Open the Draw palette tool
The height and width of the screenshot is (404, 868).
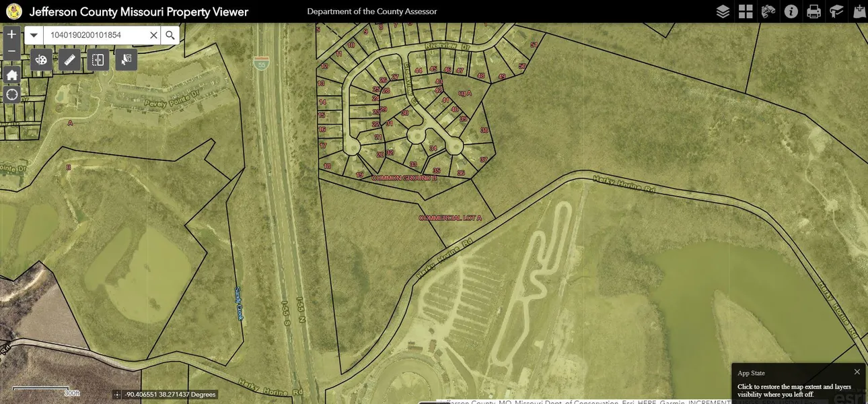pyautogui.click(x=41, y=60)
